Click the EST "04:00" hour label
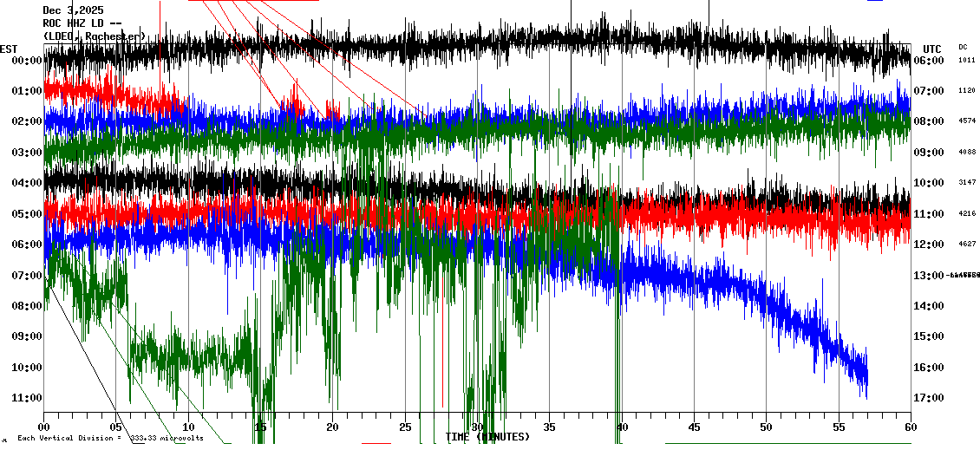This screenshot has height=450, width=980. (x=26, y=183)
